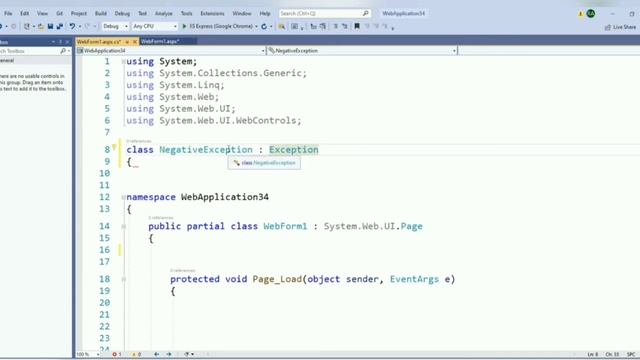Click the Live Share button
The height and width of the screenshot is (360, 640).
tap(620, 27)
